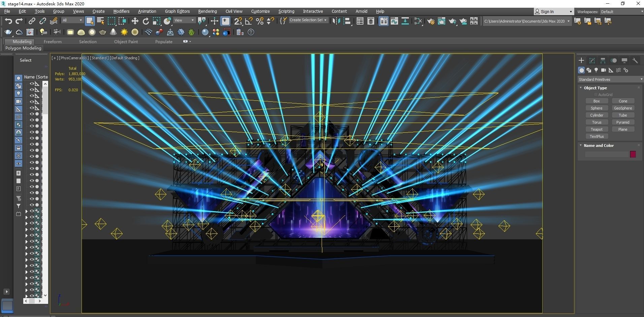Click Scene Explorer horizontal scrollbar
Image resolution: width=644 pixels, height=317 pixels.
point(32,301)
